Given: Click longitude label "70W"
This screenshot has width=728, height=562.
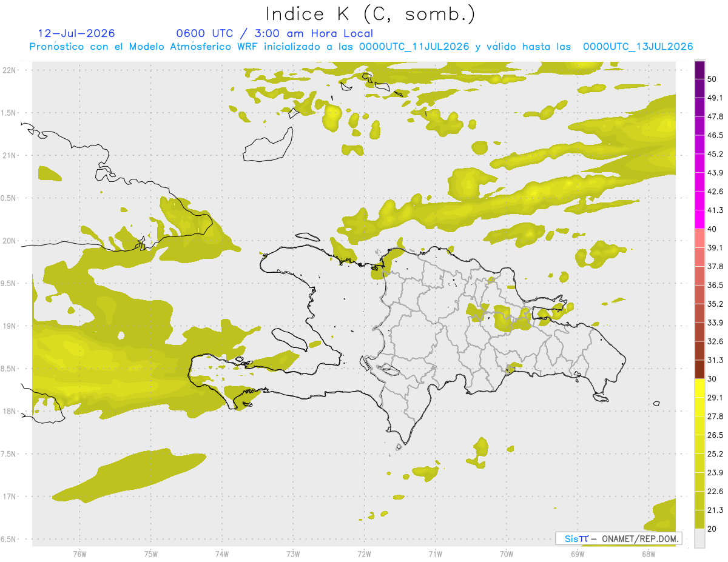Looking at the screenshot, I should click(506, 554).
